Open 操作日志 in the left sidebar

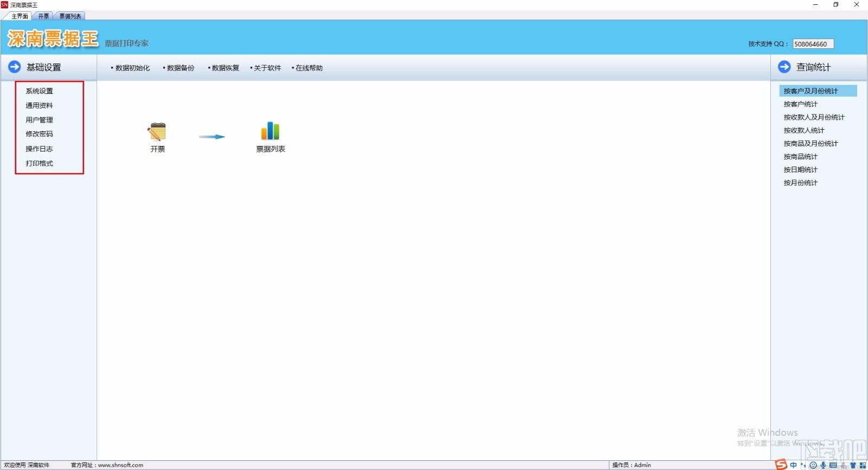tap(39, 149)
